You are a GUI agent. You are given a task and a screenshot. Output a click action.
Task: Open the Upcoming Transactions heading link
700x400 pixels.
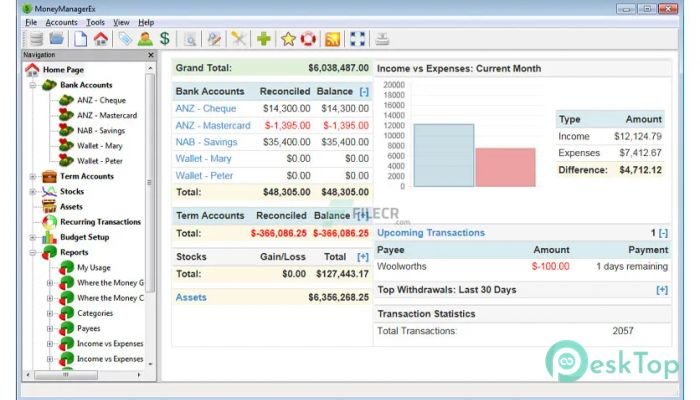[x=431, y=233]
